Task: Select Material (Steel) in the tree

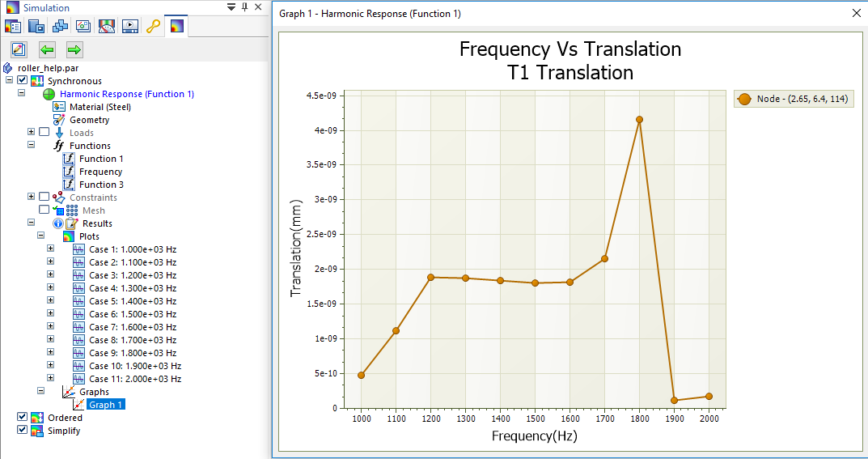Action: (100, 107)
